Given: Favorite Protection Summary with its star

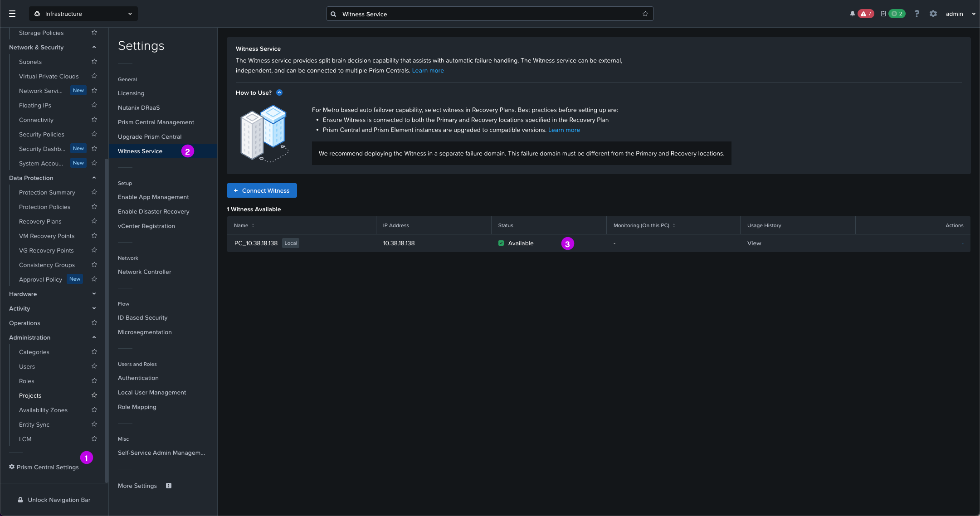Looking at the screenshot, I should point(94,192).
